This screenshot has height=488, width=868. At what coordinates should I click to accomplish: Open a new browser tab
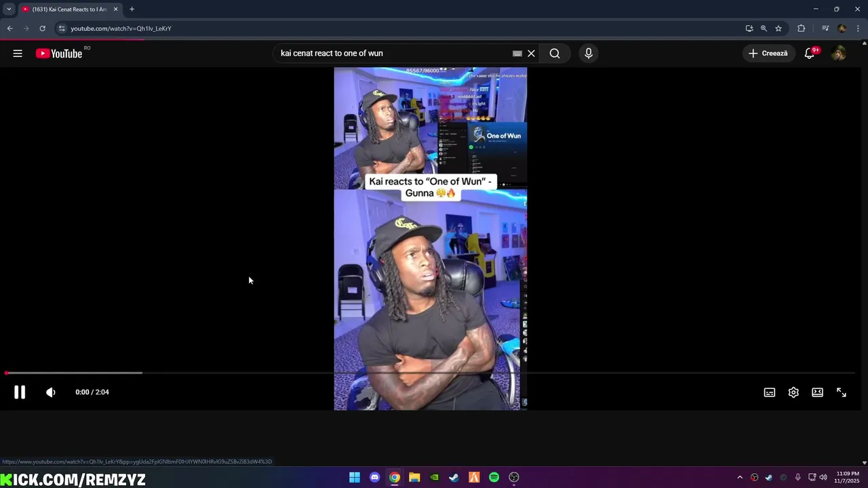point(132,9)
